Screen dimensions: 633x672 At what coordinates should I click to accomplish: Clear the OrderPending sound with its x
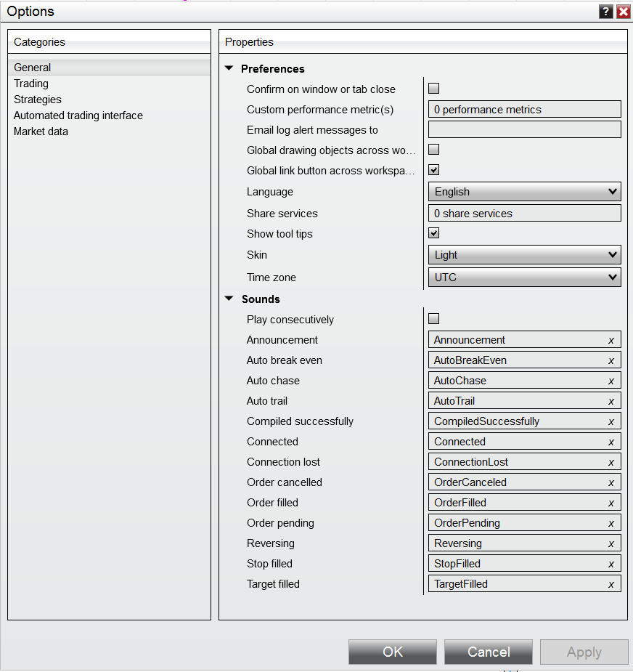(611, 523)
